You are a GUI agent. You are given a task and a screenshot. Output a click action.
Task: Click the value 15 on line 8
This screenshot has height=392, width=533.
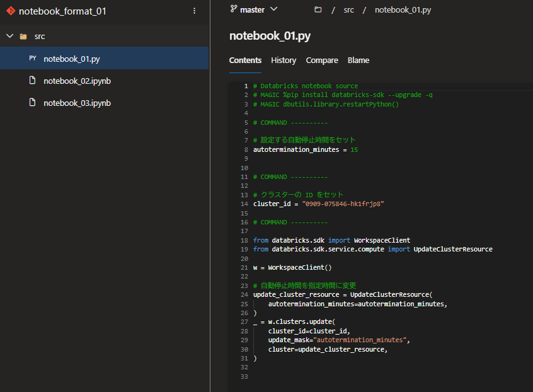(x=354, y=149)
